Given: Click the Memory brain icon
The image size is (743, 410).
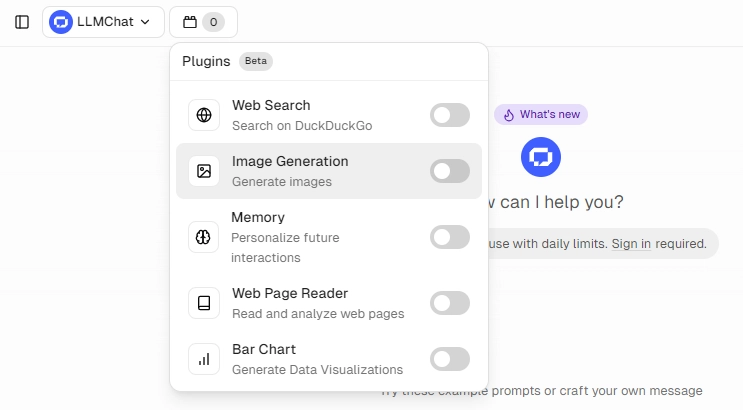Looking at the screenshot, I should click(x=203, y=237).
